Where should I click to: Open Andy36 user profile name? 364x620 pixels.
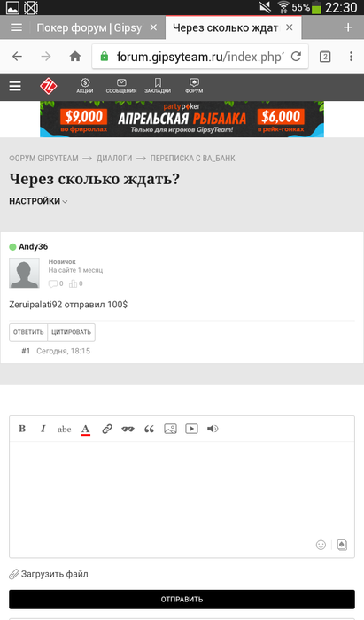[x=33, y=247]
